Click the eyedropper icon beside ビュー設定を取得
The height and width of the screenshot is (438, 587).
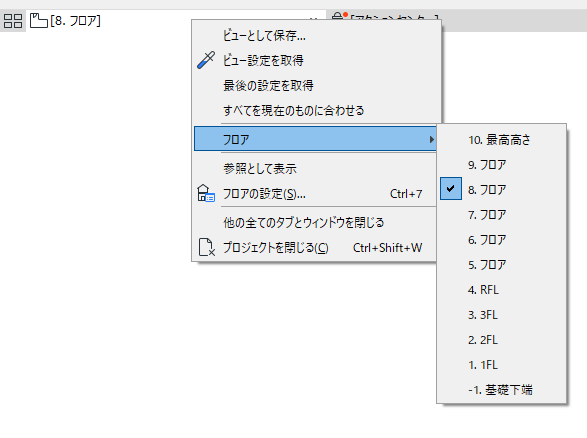pyautogui.click(x=206, y=60)
